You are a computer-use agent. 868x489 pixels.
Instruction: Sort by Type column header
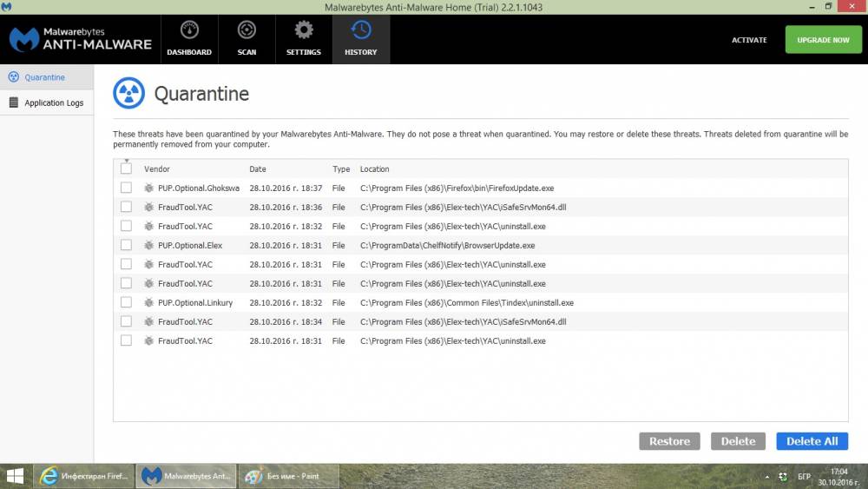[x=341, y=169]
